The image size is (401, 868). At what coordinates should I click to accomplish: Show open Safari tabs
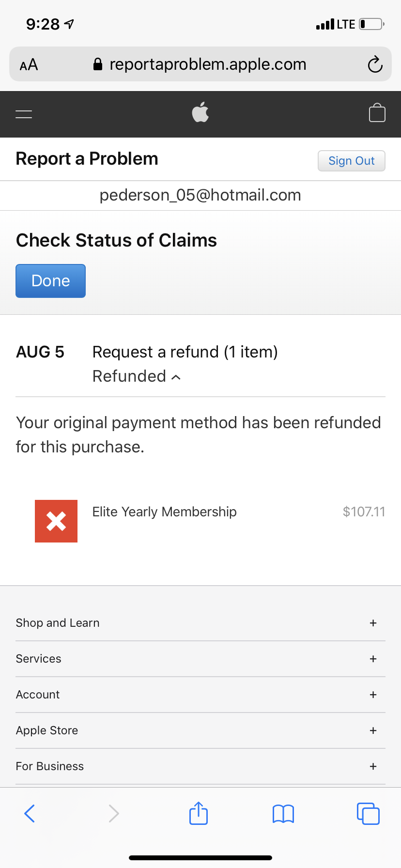click(368, 813)
